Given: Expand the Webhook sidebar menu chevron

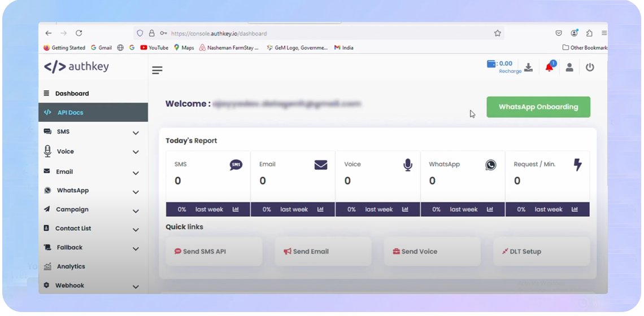Looking at the screenshot, I should [x=136, y=287].
